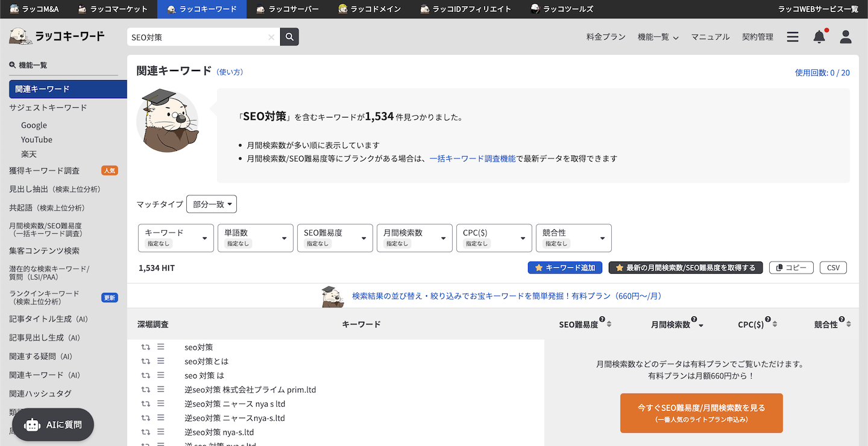Open list icon for ニャースnya-s.ltd row

(x=161, y=417)
